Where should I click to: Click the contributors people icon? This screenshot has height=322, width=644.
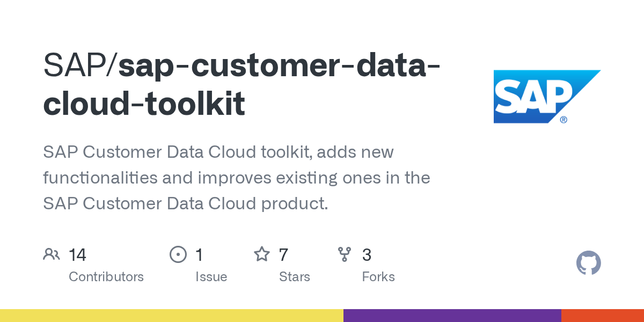(52, 254)
